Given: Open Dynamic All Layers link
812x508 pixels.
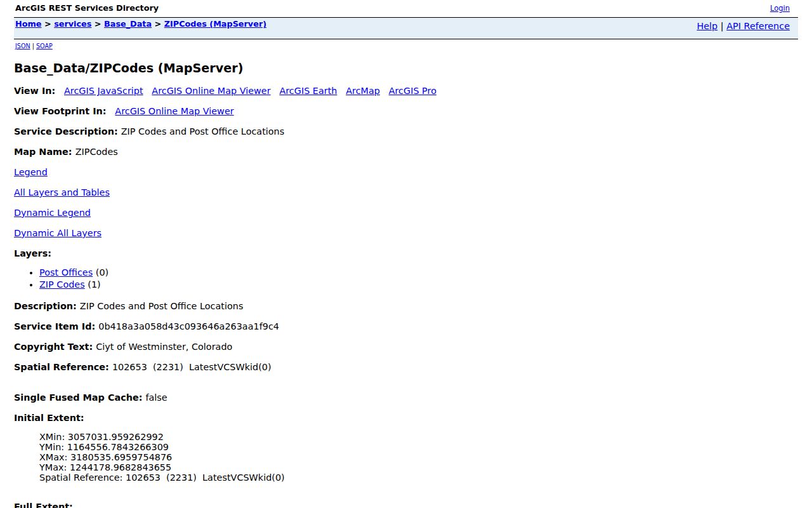Looking at the screenshot, I should point(58,233).
